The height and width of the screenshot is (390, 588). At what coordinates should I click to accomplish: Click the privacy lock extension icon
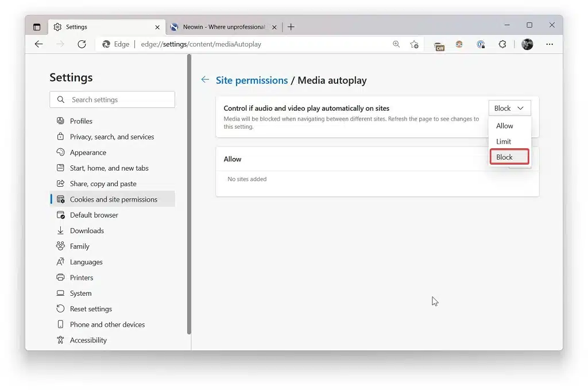tap(481, 44)
